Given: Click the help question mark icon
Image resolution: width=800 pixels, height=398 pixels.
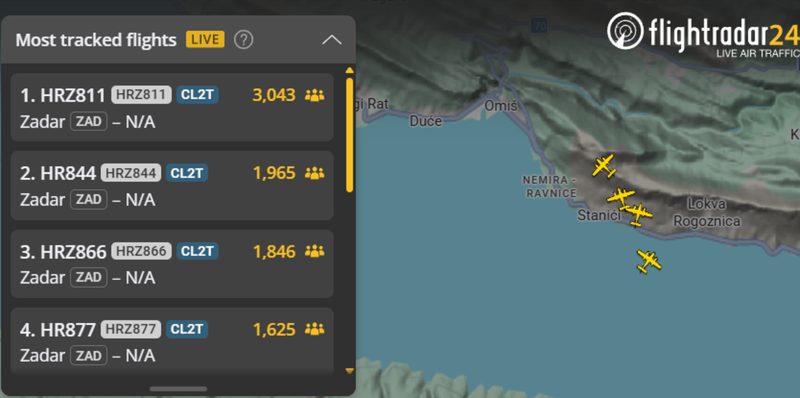Looking at the screenshot, I should [x=243, y=40].
